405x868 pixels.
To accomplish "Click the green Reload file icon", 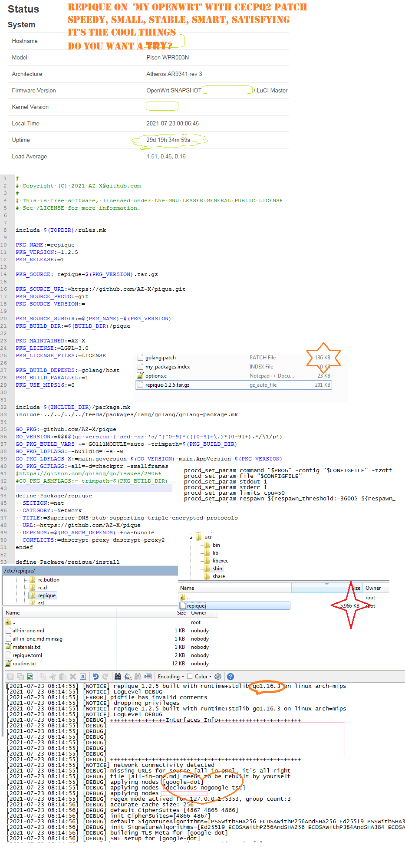I will pos(30,676).
